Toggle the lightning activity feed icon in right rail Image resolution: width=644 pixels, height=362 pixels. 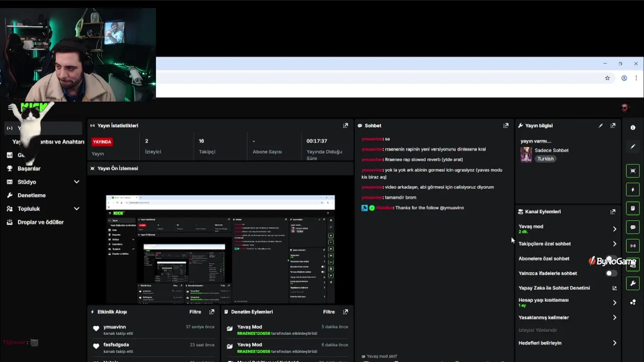633,190
